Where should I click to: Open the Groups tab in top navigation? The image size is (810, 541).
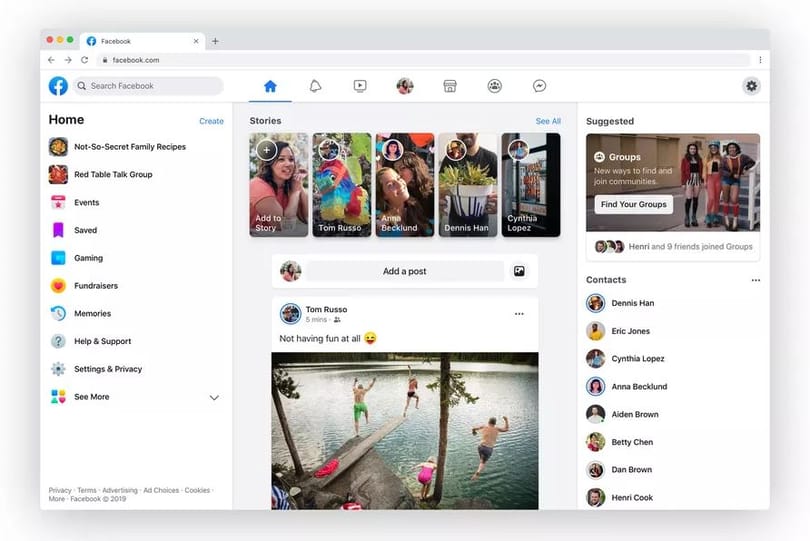pos(494,86)
